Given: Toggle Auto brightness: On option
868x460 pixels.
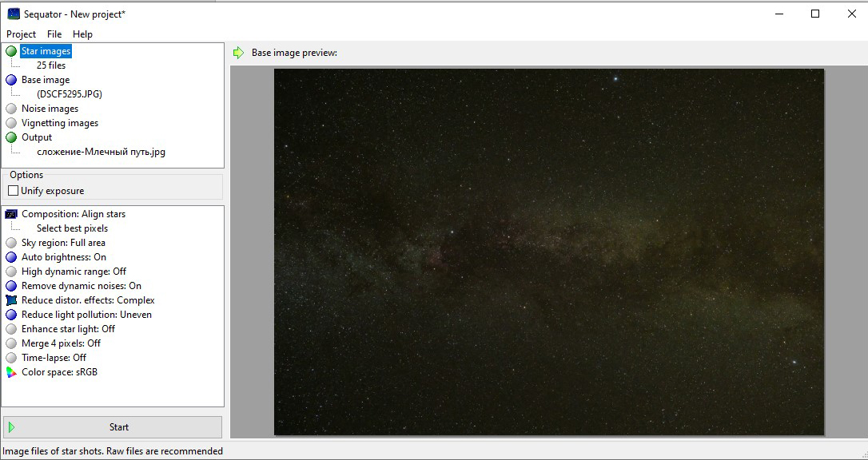Looking at the screenshot, I should (64, 257).
